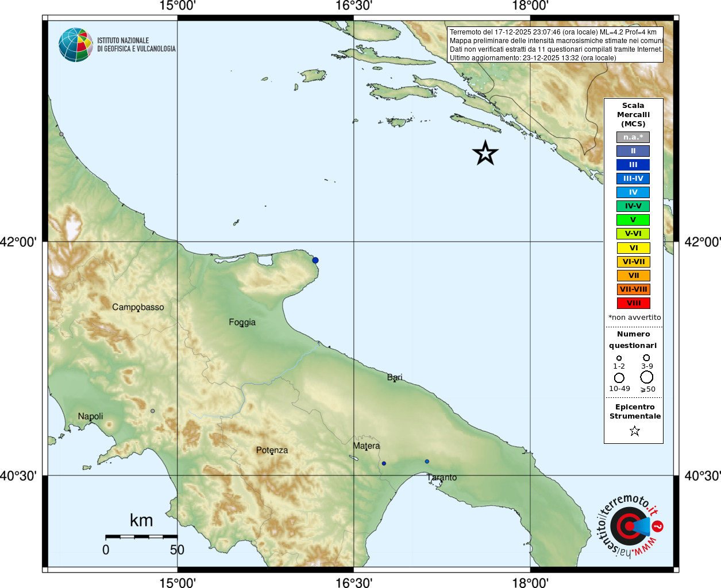The width and height of the screenshot is (721, 588).
Task: Click the Foggia city label
Action: [242, 322]
